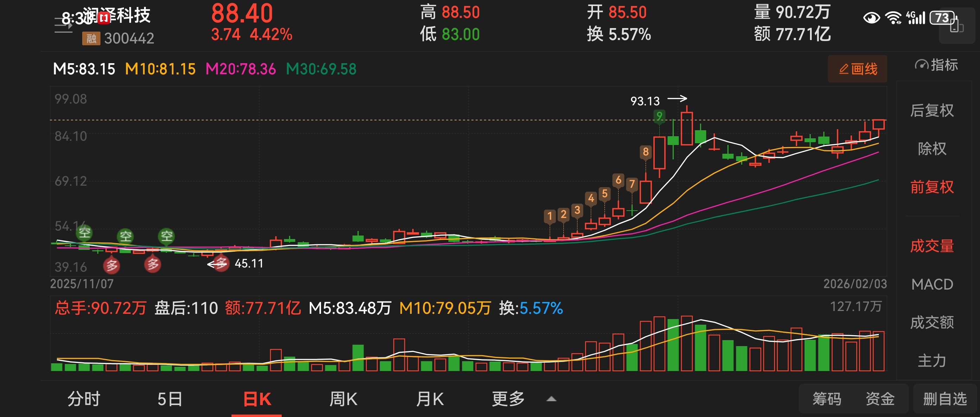Tap the 融 margin trading badge
The height and width of the screenshot is (417, 980).
point(91,38)
